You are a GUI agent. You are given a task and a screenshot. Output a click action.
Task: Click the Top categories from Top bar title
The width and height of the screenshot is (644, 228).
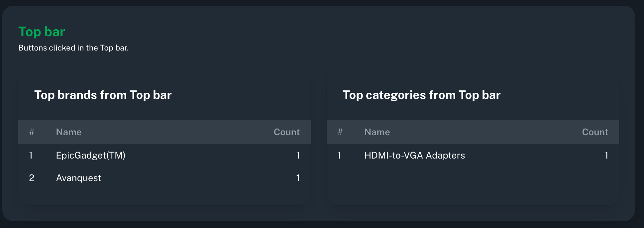coord(421,95)
